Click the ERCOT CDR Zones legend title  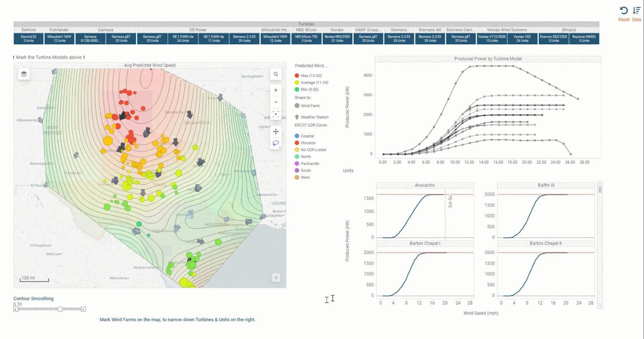(311, 125)
